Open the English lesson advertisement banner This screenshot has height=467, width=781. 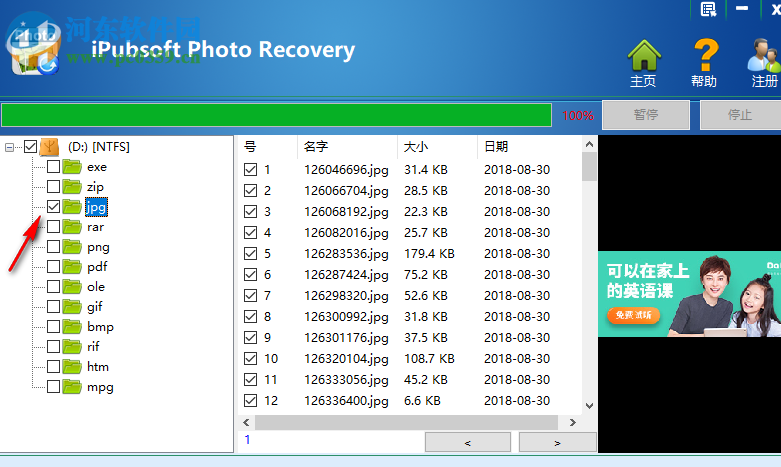689,294
